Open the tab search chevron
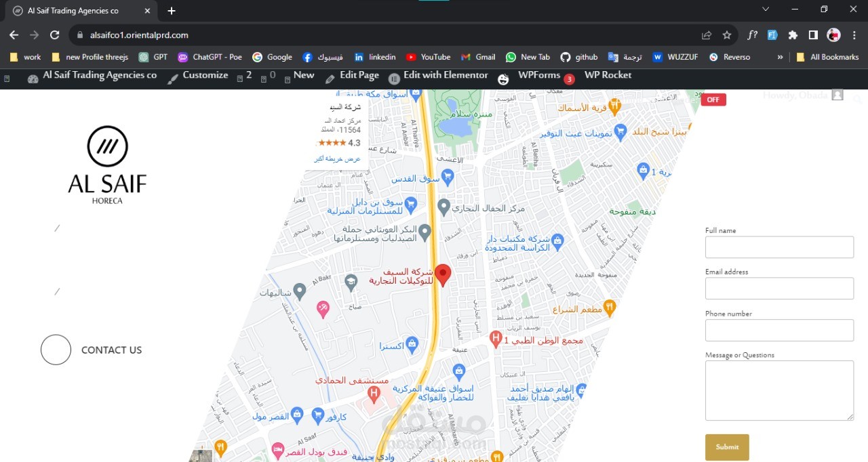Image resolution: width=868 pixels, height=462 pixels. 766,9
